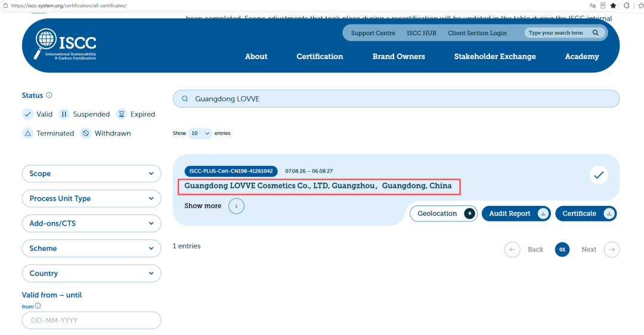
Task: Click the Next pagination label
Action: 589,250
